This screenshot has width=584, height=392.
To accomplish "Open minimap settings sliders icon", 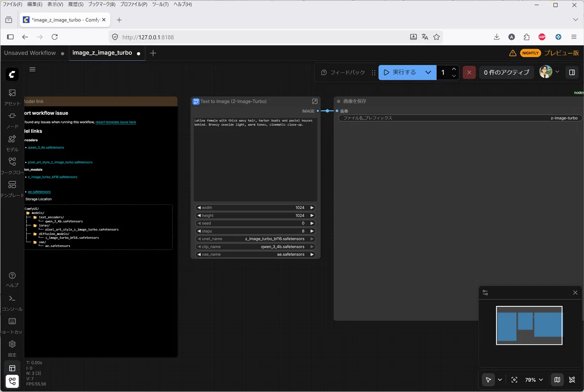I will (485, 293).
